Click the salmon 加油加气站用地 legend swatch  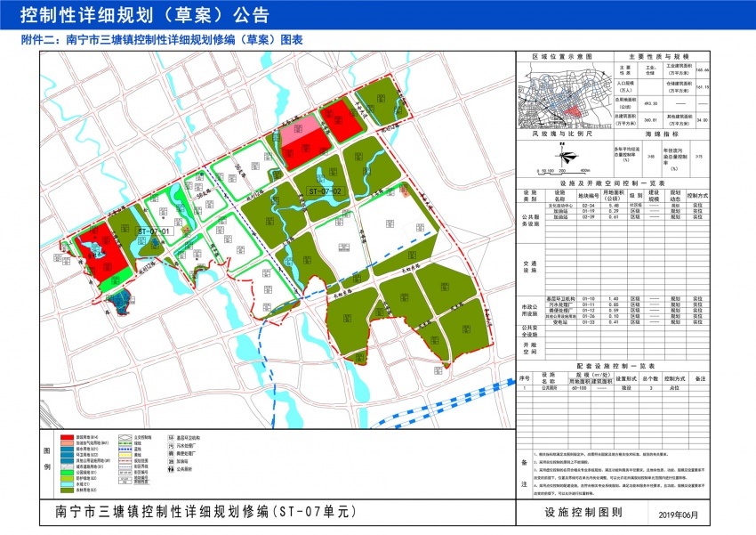[67, 443]
